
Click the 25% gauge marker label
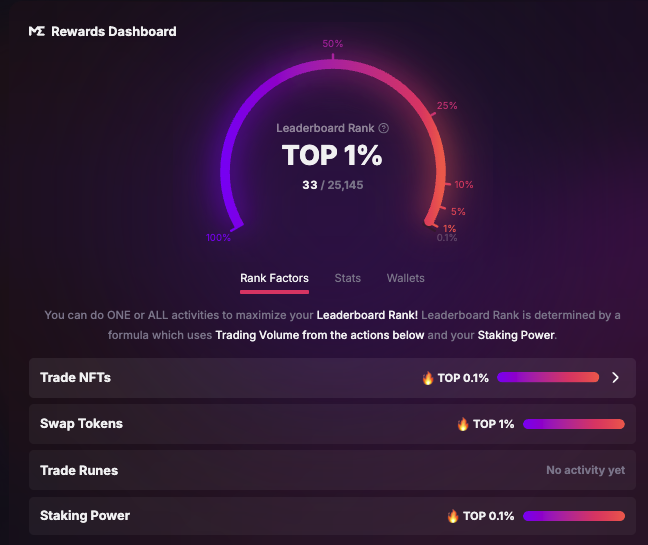(447, 105)
